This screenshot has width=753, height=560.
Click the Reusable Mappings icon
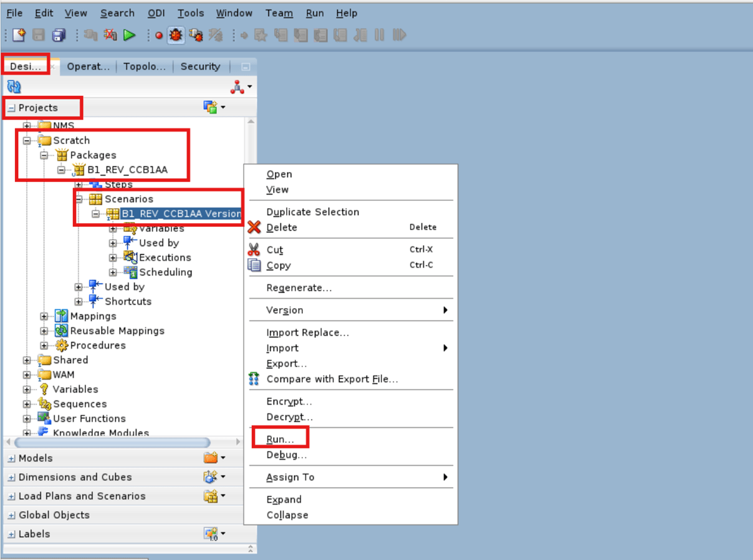62,331
